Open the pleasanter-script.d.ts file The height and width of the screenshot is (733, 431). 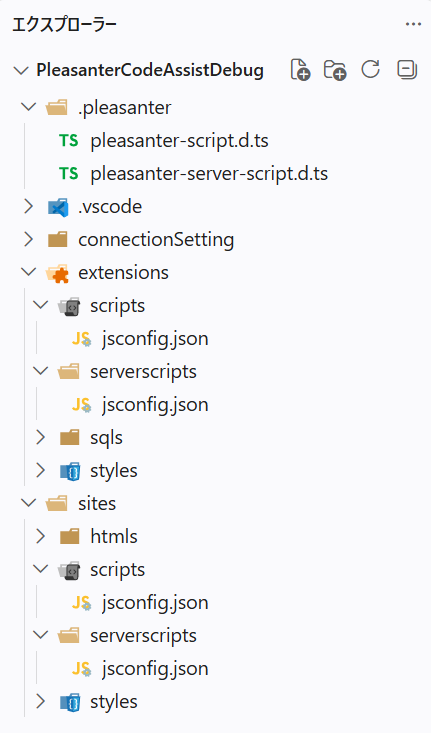tap(180, 141)
